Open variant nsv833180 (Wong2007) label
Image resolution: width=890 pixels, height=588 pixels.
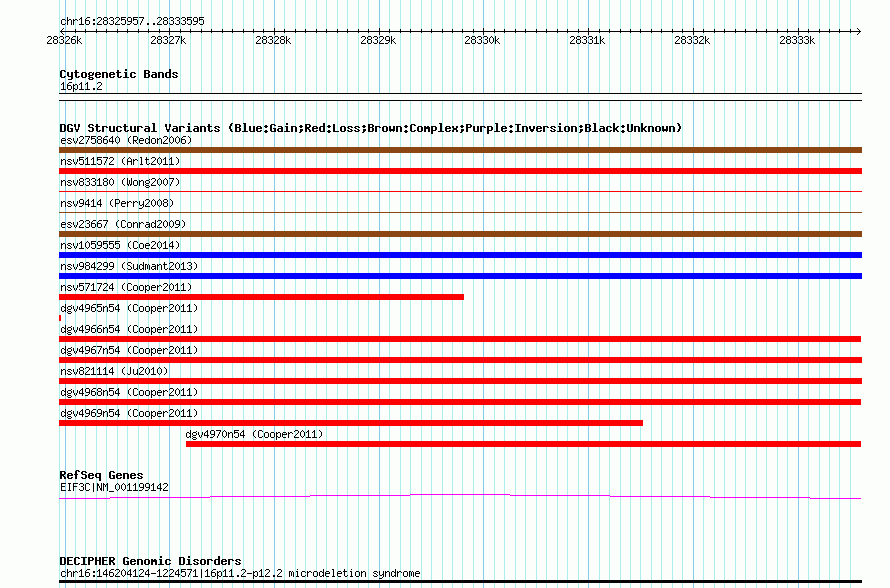pos(120,182)
